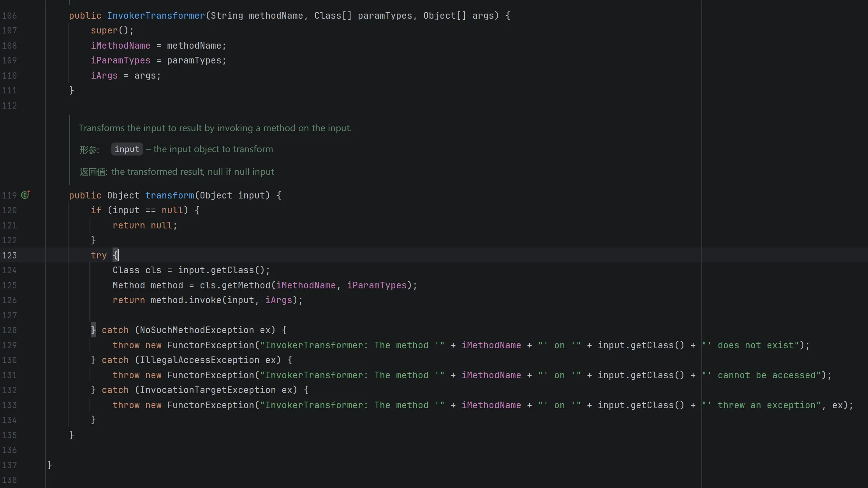The width and height of the screenshot is (868, 488).
Task: Click the 'return null;' statement on line 121
Action: point(144,225)
